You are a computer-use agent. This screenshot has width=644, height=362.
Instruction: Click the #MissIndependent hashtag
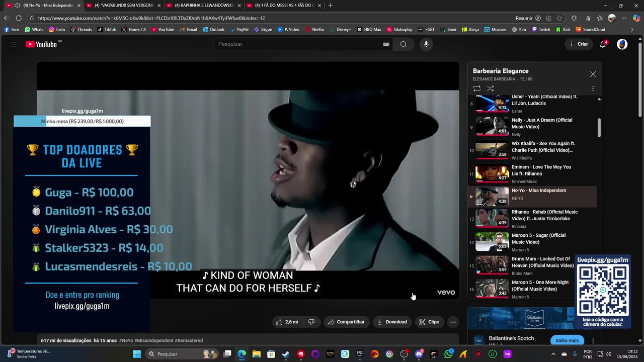[x=154, y=340]
